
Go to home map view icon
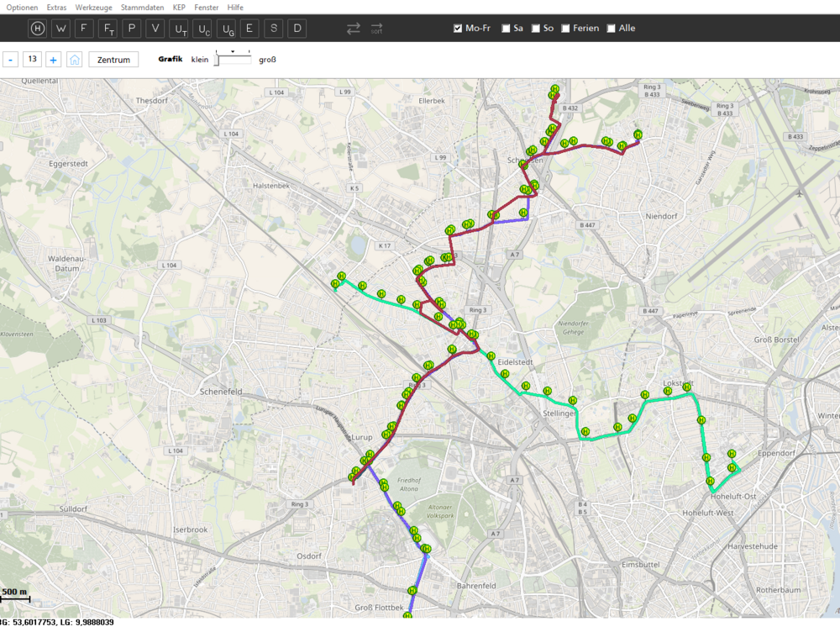(x=75, y=60)
